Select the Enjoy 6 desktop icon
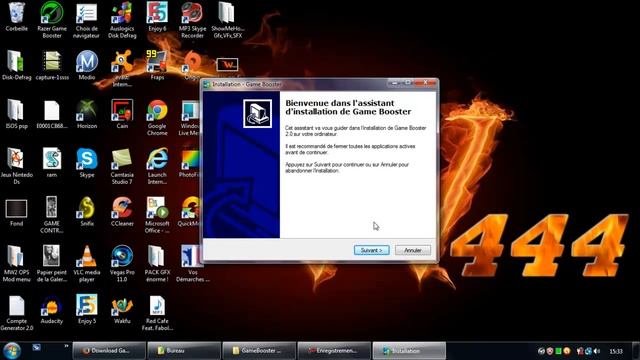640x360 pixels. 157,17
